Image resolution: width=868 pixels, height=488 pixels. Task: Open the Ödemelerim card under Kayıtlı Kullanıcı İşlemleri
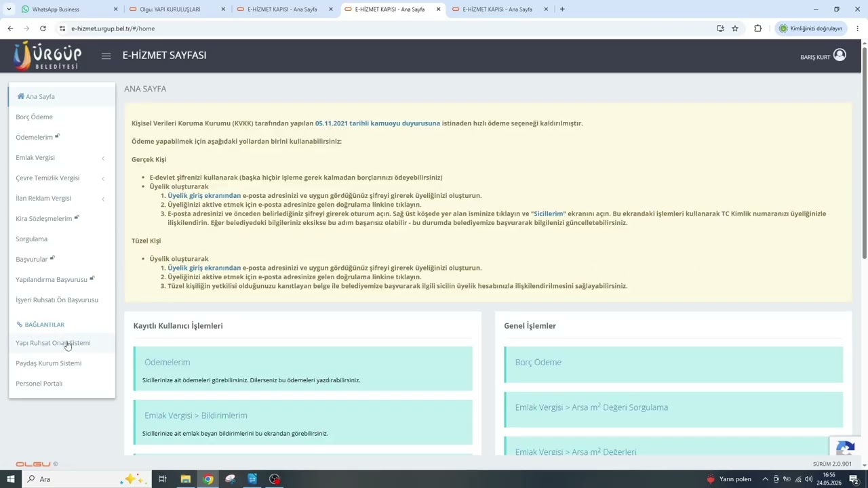pyautogui.click(x=303, y=369)
